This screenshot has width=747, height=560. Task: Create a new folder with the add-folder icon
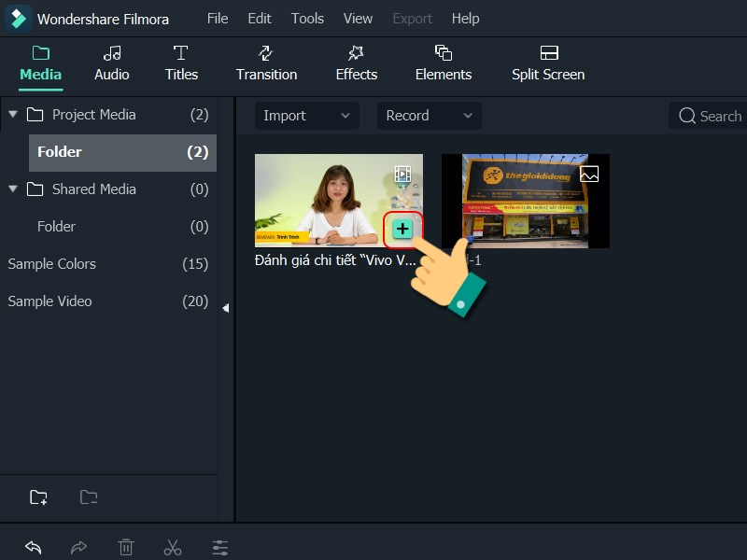pyautogui.click(x=38, y=497)
